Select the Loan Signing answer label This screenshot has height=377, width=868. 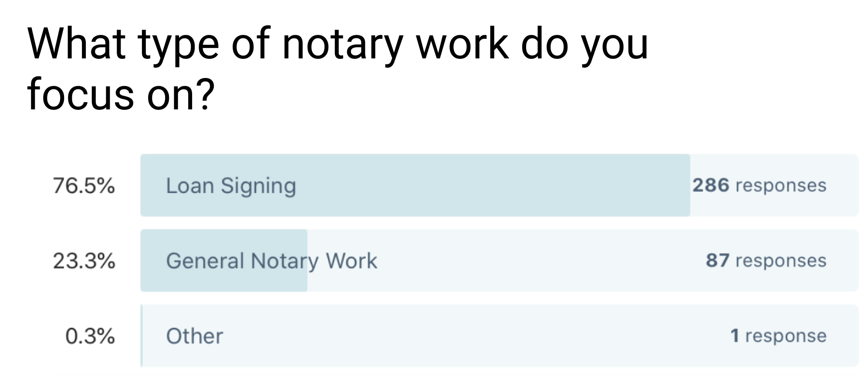[231, 186]
